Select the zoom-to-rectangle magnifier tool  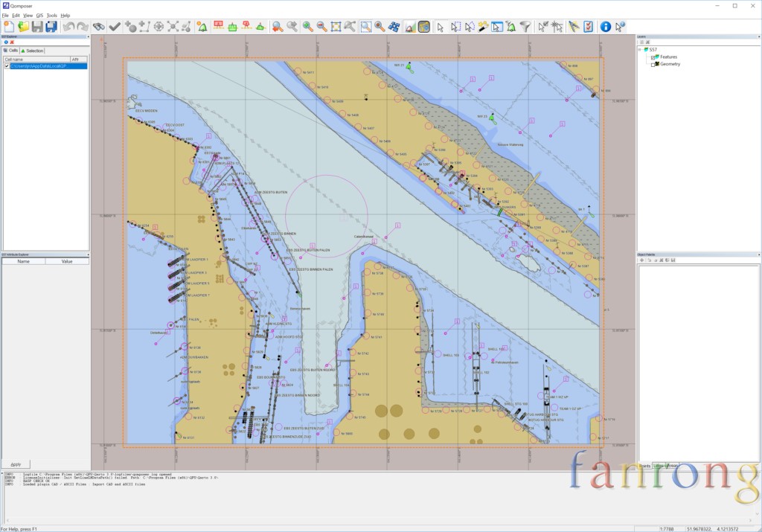click(x=366, y=27)
